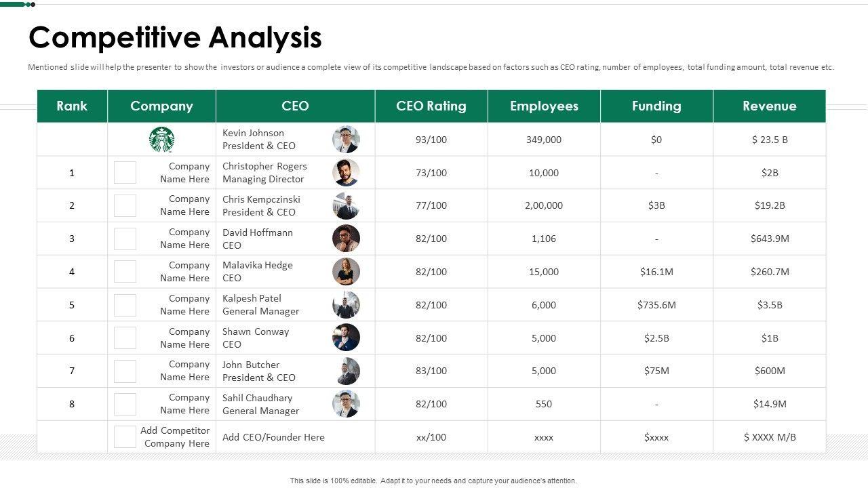
Task: Click the $ XXXX M/B revenue placeholder
Action: (770, 437)
